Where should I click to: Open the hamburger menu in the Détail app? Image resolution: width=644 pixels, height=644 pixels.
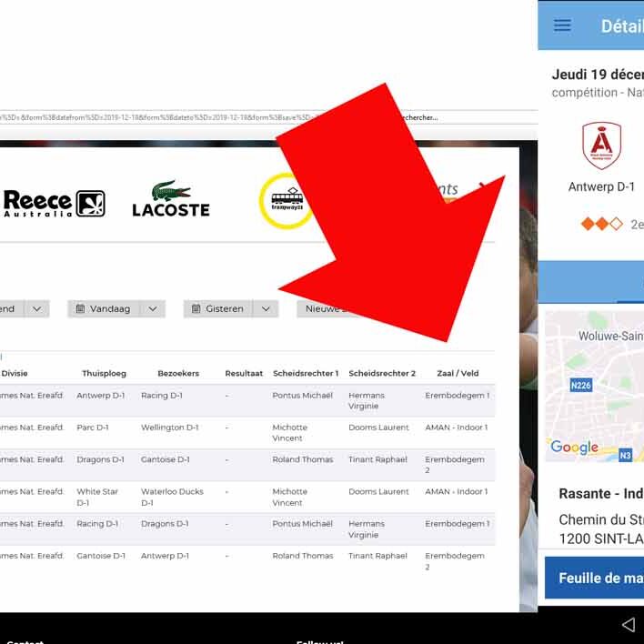tap(562, 25)
